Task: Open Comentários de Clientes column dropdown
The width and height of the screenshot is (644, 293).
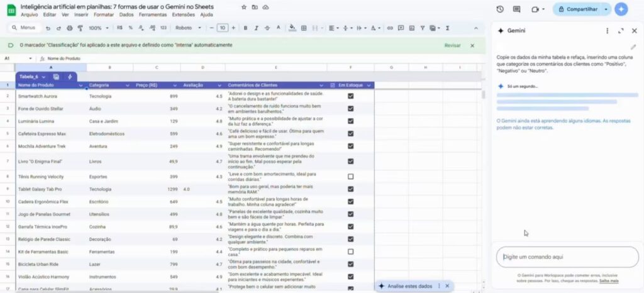Action: [x=321, y=86]
